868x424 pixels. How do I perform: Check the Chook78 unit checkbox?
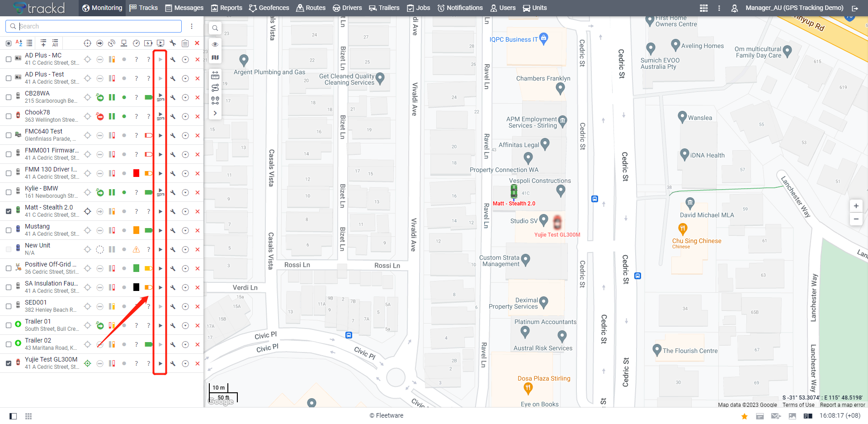tap(9, 116)
